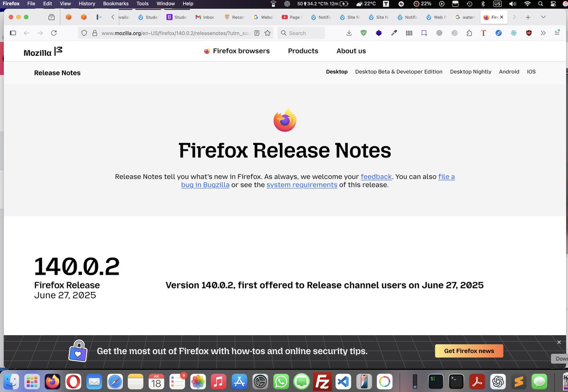Open Sublime Text from the Dock

[x=518, y=381]
